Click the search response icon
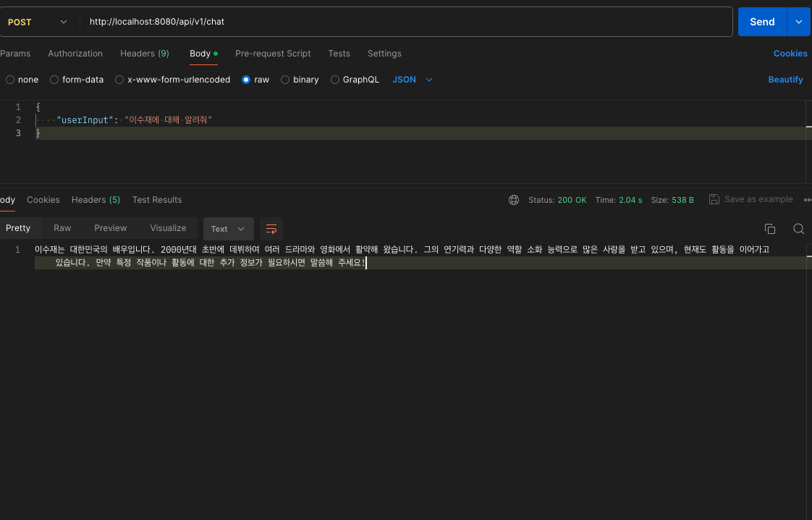 (x=798, y=229)
